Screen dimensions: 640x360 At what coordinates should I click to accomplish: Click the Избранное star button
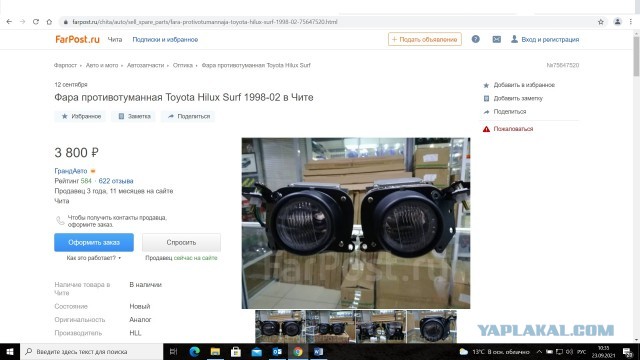(80, 116)
